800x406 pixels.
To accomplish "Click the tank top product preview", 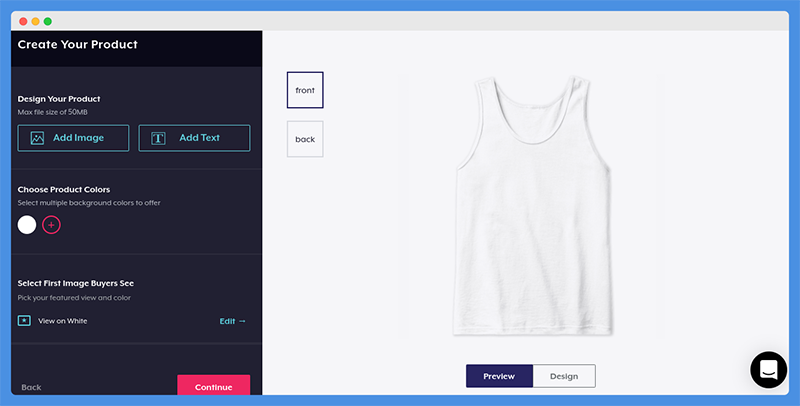I will (x=533, y=206).
